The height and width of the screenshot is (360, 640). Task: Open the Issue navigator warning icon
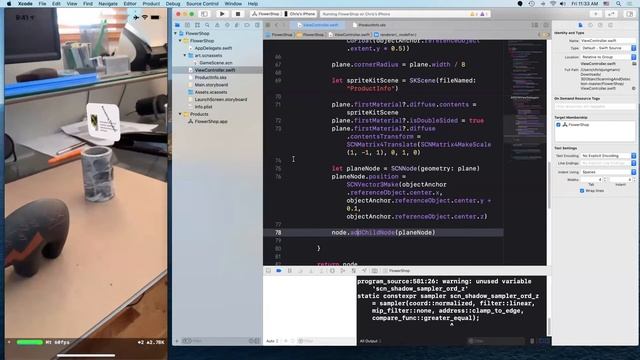[217, 25]
